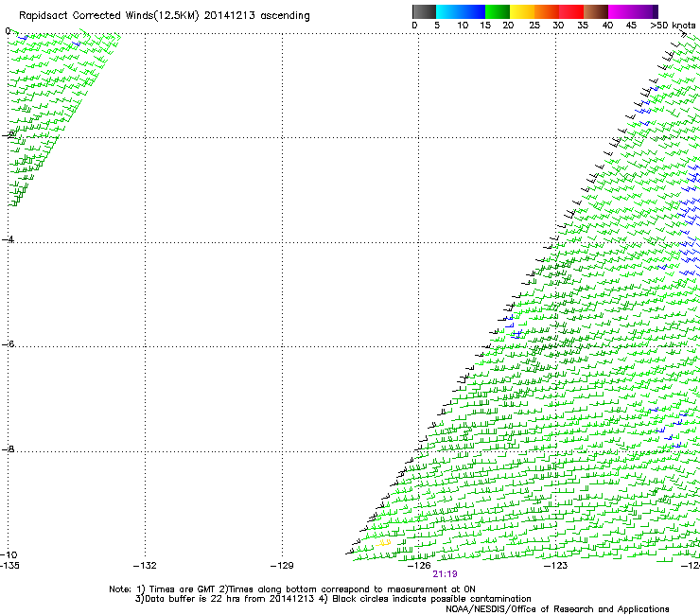700x615 pixels.
Task: Click the 'NOAA/NESDIS/Office of Research and Applications' credit
Action: pyautogui.click(x=557, y=609)
